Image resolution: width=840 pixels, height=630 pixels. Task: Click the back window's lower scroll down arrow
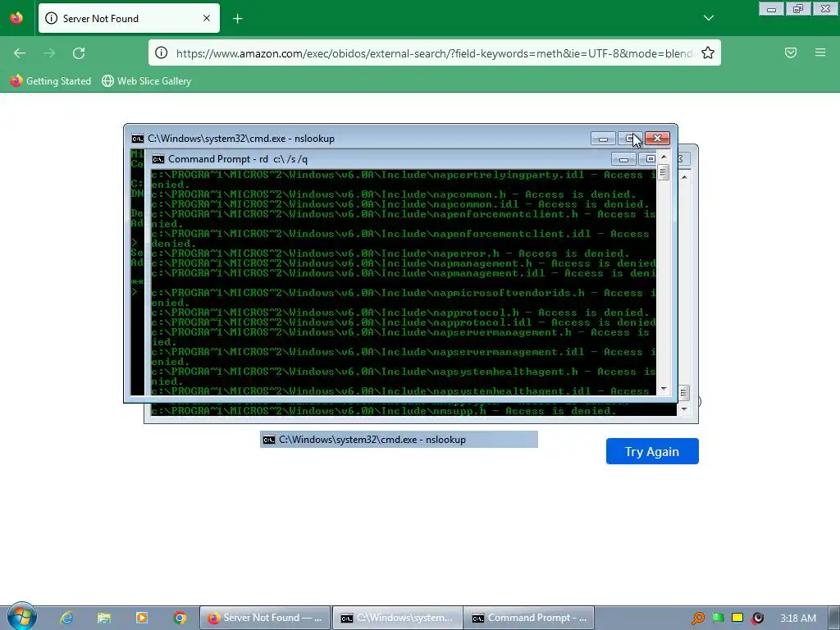[683, 409]
